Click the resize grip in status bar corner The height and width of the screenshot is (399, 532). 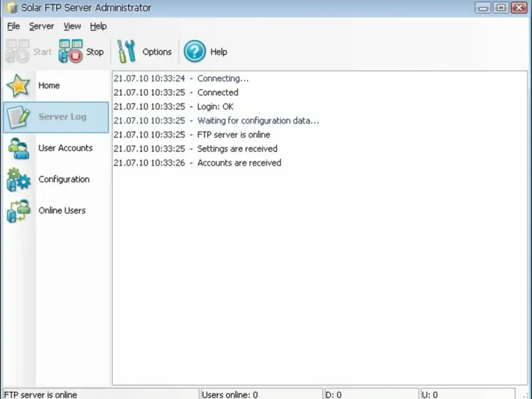click(x=527, y=395)
